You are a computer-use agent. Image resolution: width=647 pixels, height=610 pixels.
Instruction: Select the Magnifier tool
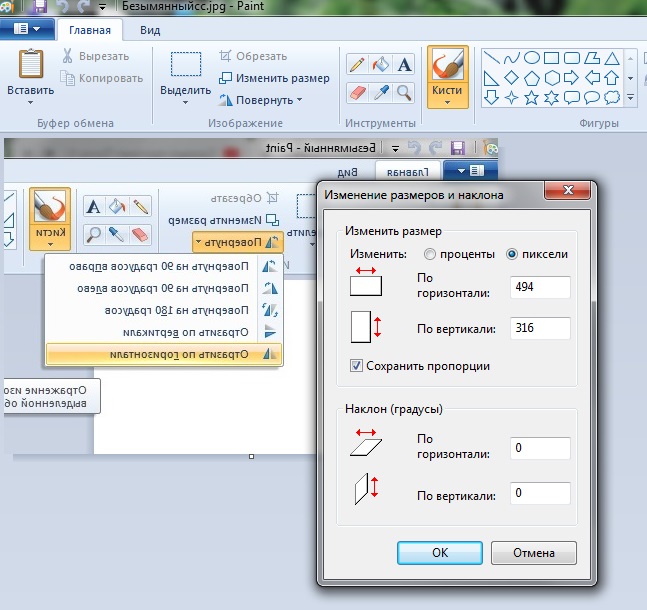(405, 93)
